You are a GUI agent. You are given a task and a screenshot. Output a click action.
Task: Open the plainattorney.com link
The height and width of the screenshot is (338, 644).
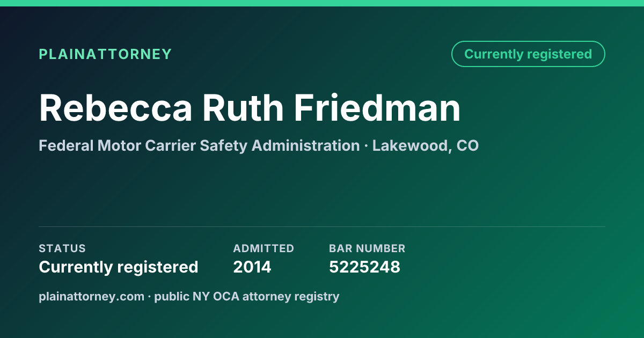click(x=91, y=296)
